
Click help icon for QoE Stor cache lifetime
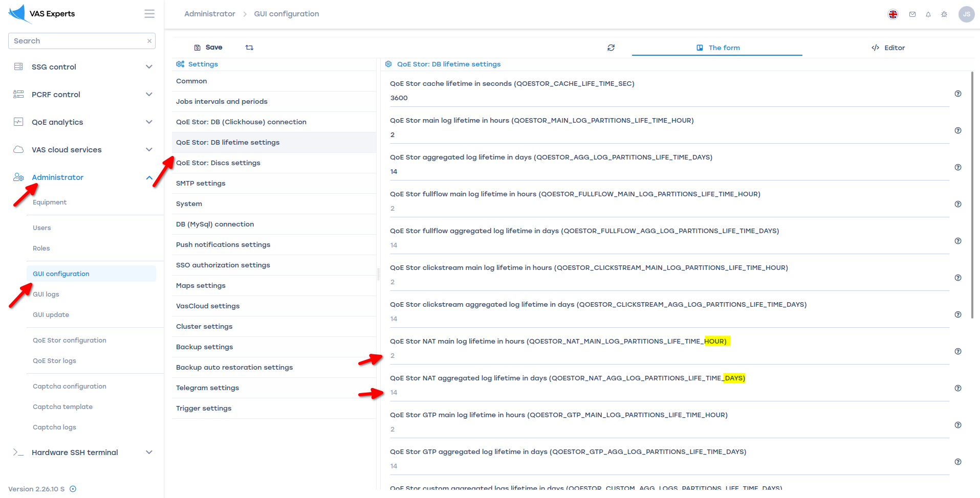(957, 94)
